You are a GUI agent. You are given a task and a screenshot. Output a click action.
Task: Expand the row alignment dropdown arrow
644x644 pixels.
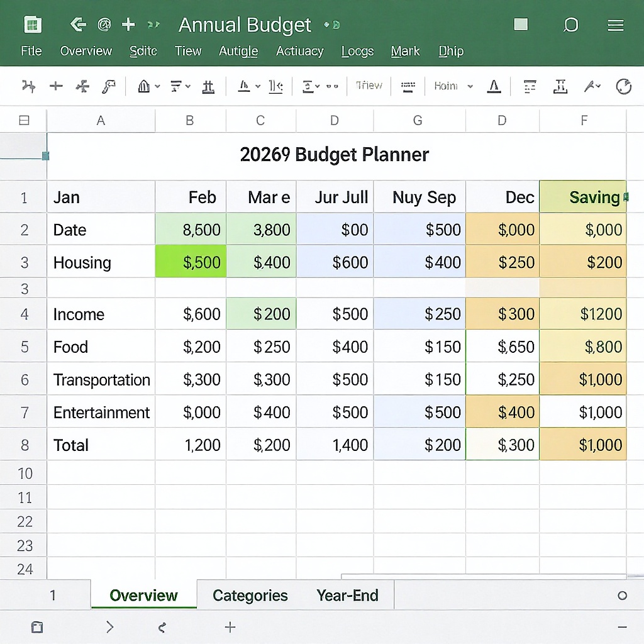(318, 86)
